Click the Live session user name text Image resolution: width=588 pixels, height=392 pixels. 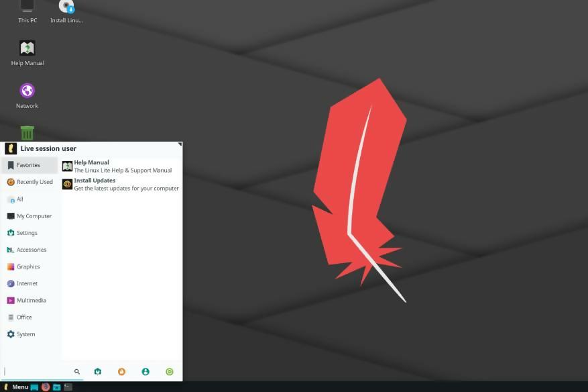pyautogui.click(x=48, y=149)
